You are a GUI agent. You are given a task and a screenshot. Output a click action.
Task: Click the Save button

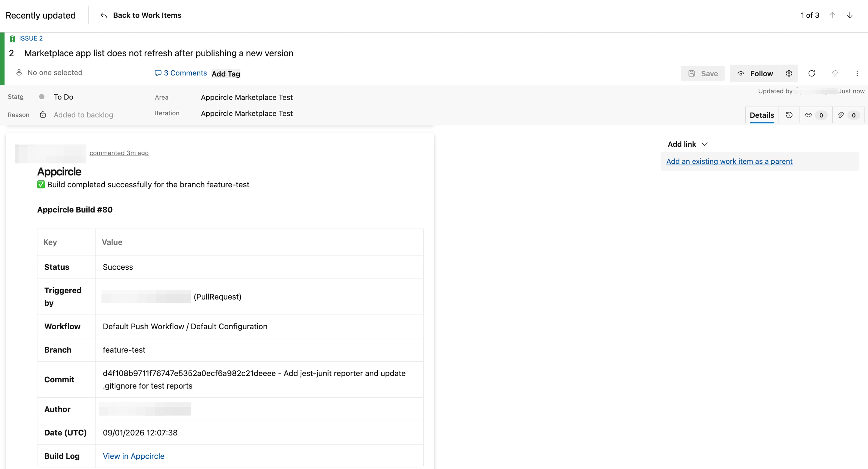pos(703,74)
